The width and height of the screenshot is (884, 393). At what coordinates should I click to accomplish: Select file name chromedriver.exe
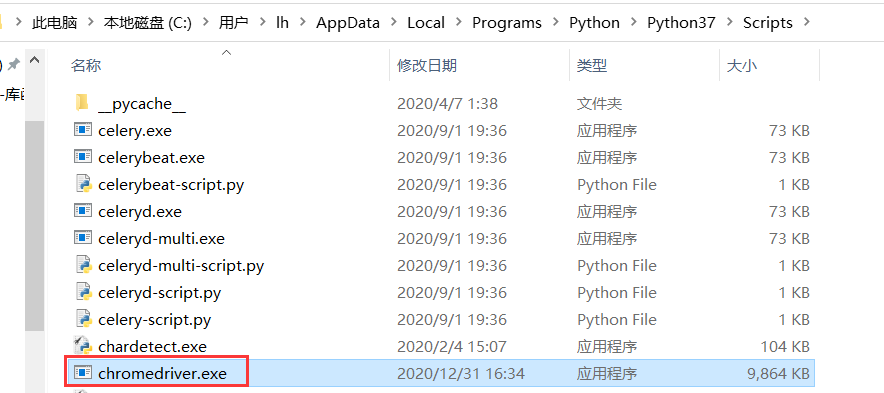162,373
